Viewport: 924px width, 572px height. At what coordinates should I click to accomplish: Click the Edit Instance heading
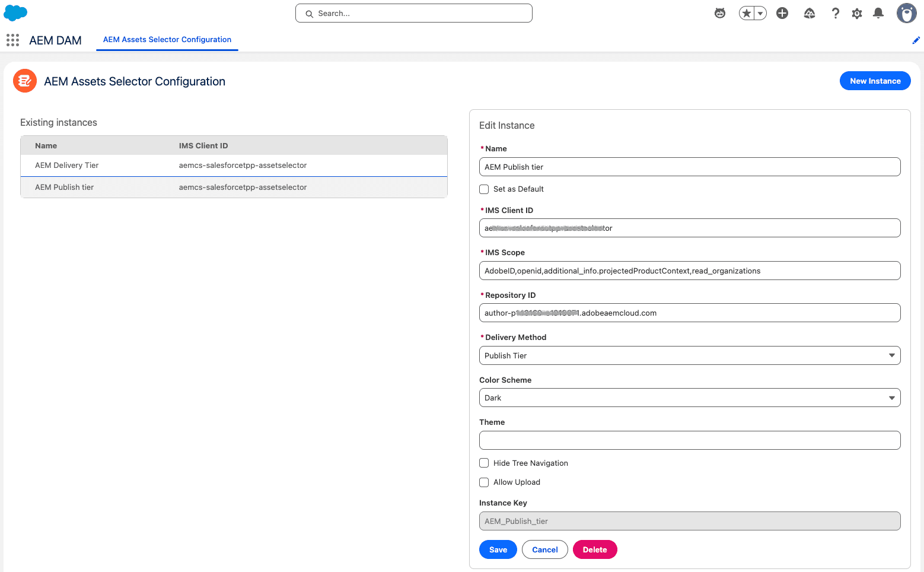507,126
